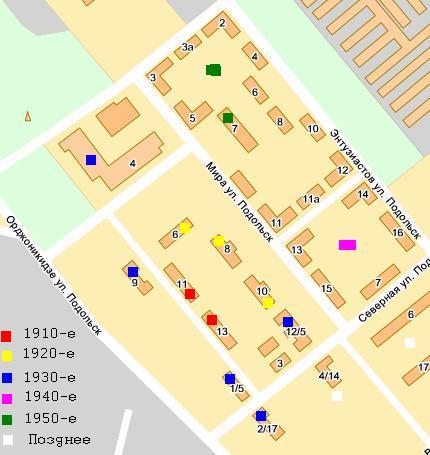The width and height of the screenshot is (430, 455).
Task: Click the magenta 1940s marker on the map
Action: [x=347, y=245]
